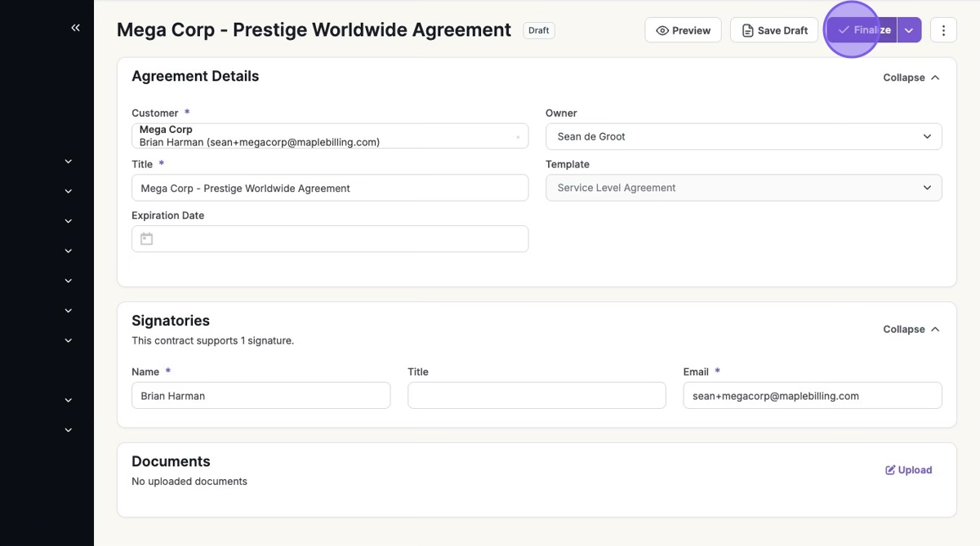
Task: Click the calendar icon in Expiration Date
Action: (x=147, y=239)
